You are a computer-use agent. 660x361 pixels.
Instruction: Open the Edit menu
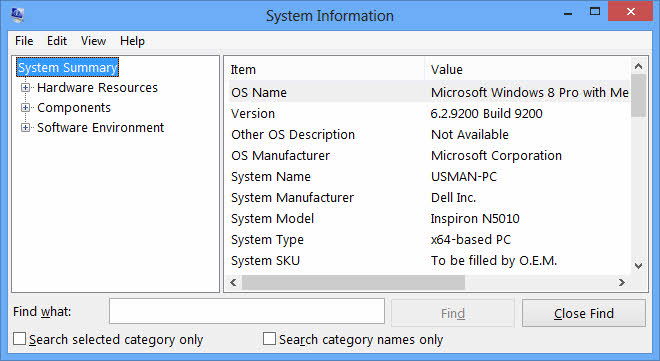click(57, 41)
